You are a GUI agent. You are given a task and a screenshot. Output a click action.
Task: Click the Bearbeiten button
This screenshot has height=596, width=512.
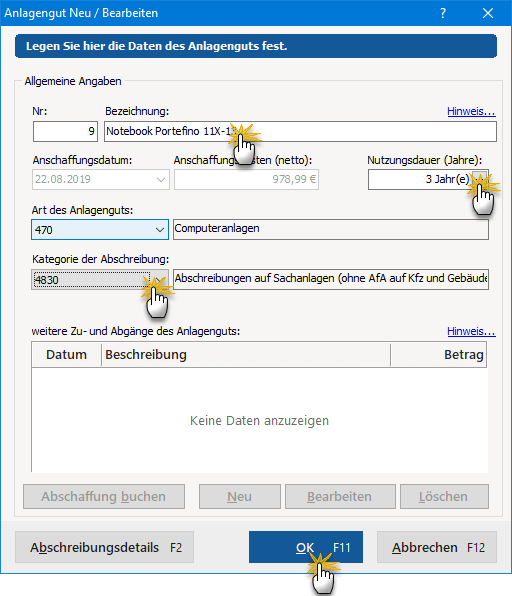click(x=340, y=496)
